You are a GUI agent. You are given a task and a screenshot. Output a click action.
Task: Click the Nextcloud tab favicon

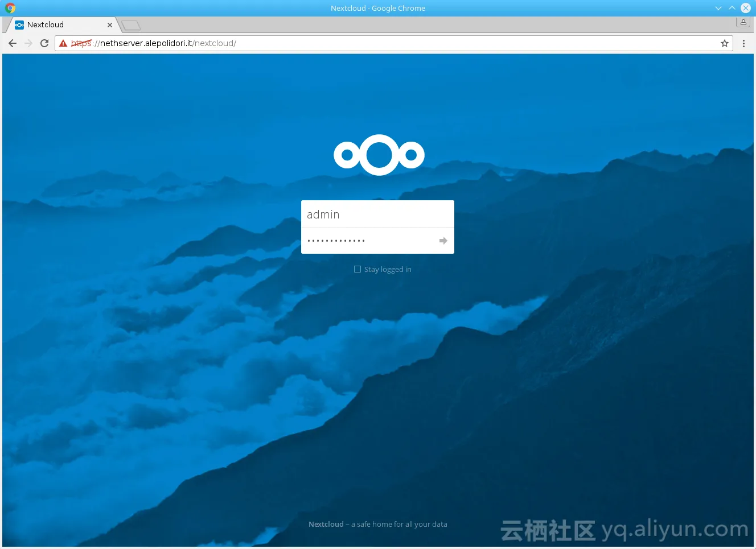click(x=19, y=25)
